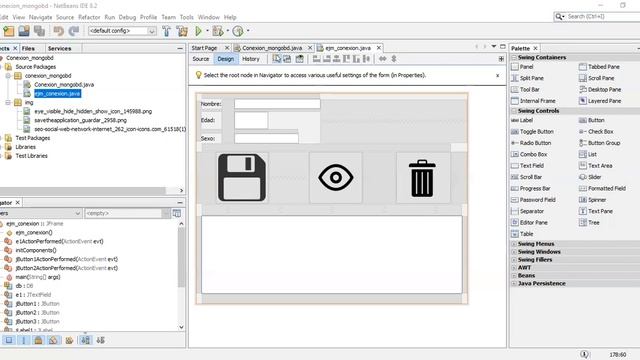The image size is (640, 360).
Task: Click the Open Project toolbar icon
Action: click(24, 31)
